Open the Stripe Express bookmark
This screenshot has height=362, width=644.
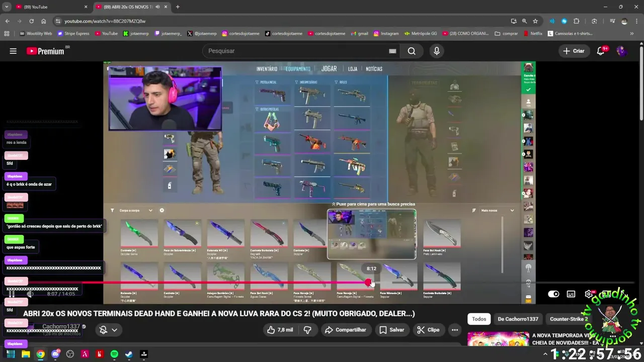point(73,34)
